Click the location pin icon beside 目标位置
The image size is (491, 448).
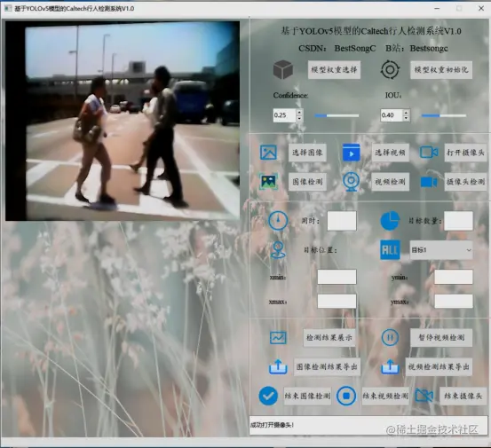(278, 250)
